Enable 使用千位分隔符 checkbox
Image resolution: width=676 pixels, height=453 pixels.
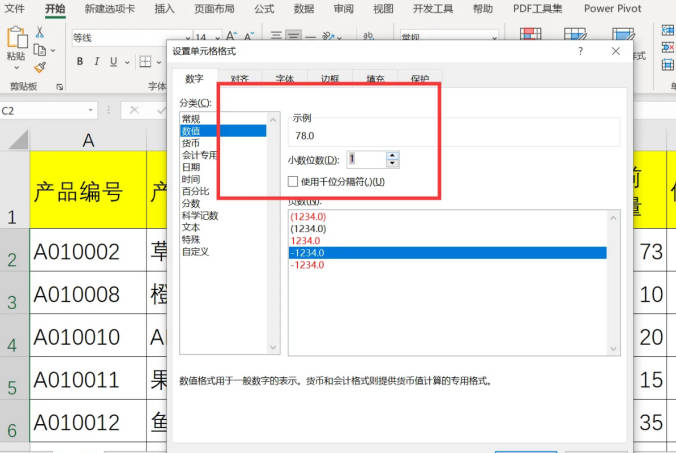tap(293, 181)
